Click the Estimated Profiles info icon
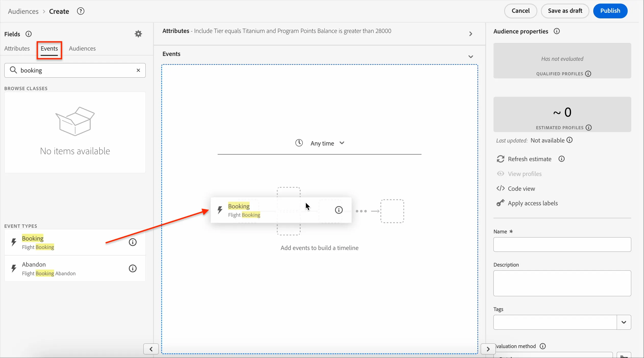Screen dimensions: 644x358 589,128
